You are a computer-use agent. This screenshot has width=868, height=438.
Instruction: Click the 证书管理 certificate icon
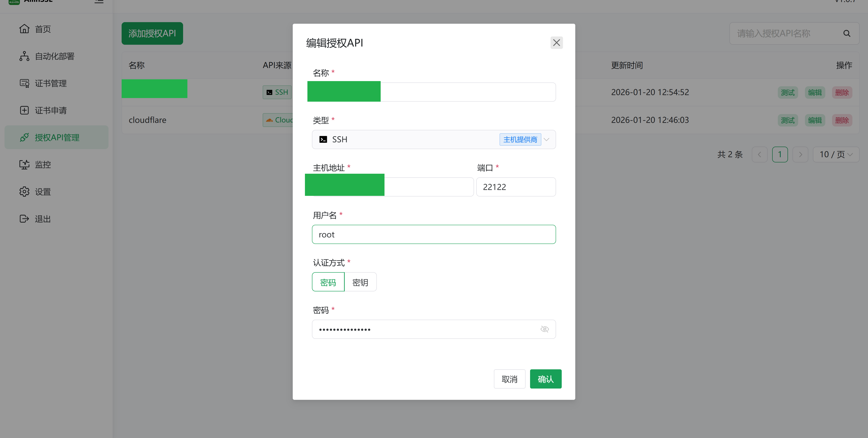click(x=24, y=83)
